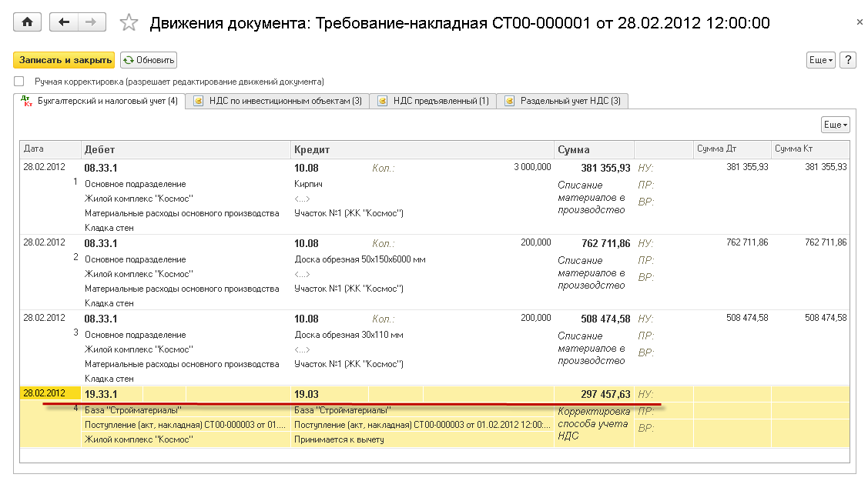868x481 pixels.
Task: Switch to НДС по инвестиционным объектам tab
Action: [277, 101]
